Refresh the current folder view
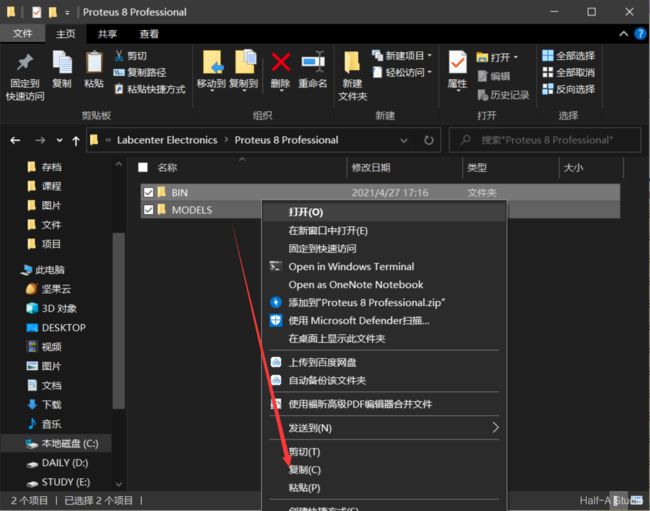 pyautogui.click(x=429, y=140)
